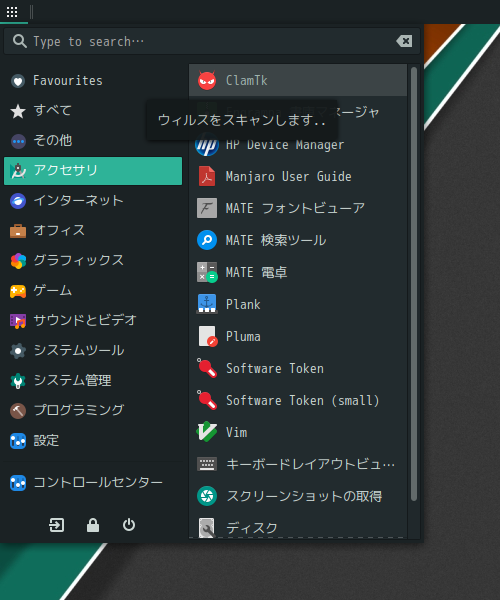
Task: Click the ディスク label
Action: click(x=252, y=528)
